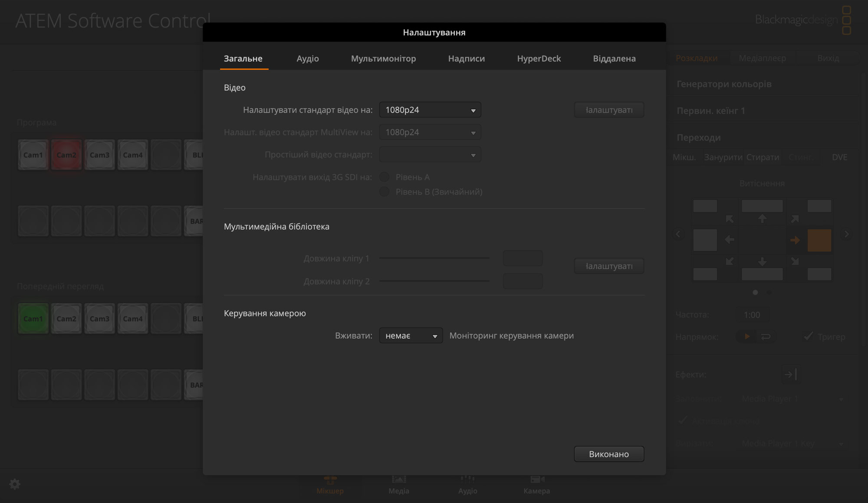Set direction to forward play arrow
Viewport: 868px width, 503px height.
tap(747, 336)
